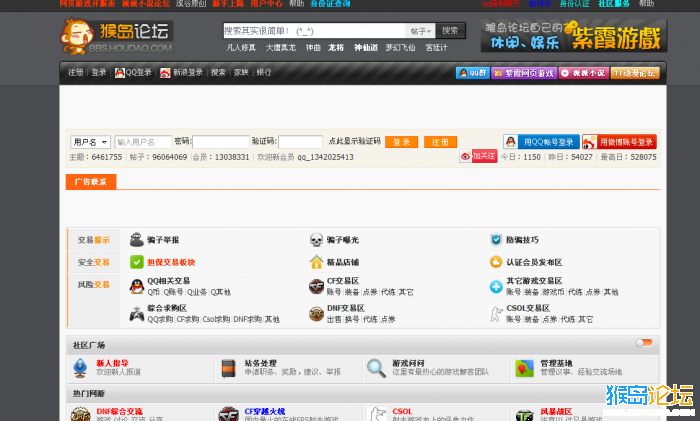Click the 输入用户名 input field

(x=143, y=142)
